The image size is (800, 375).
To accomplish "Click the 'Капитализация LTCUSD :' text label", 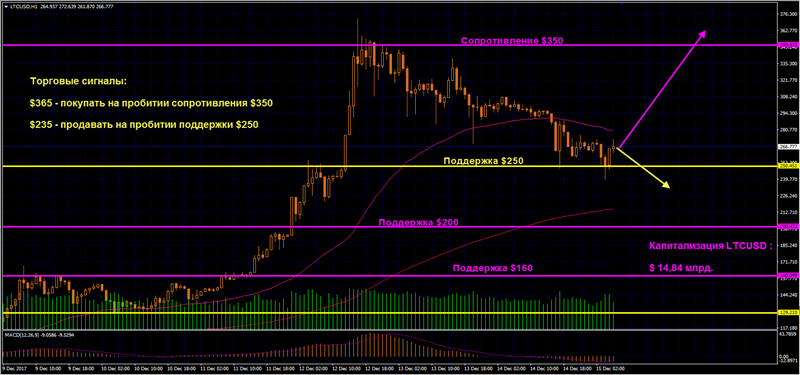I will [x=711, y=246].
